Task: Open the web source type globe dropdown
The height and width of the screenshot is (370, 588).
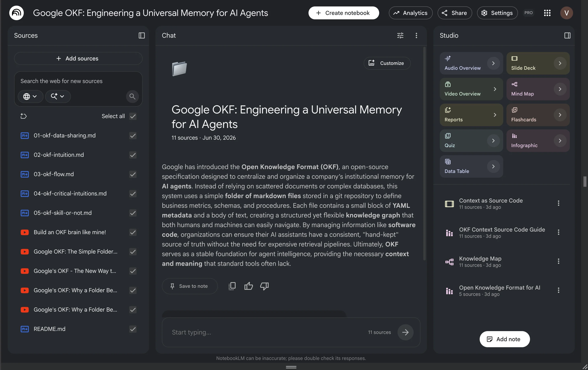Action: coord(30,96)
